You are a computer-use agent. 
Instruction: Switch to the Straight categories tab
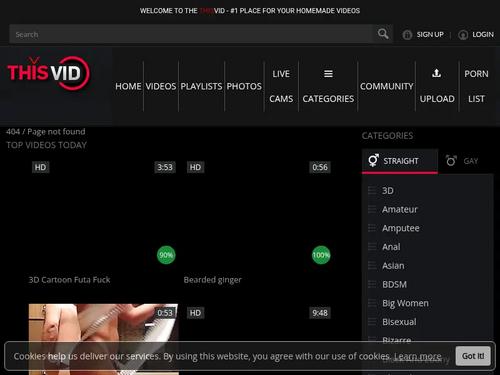pos(400,161)
